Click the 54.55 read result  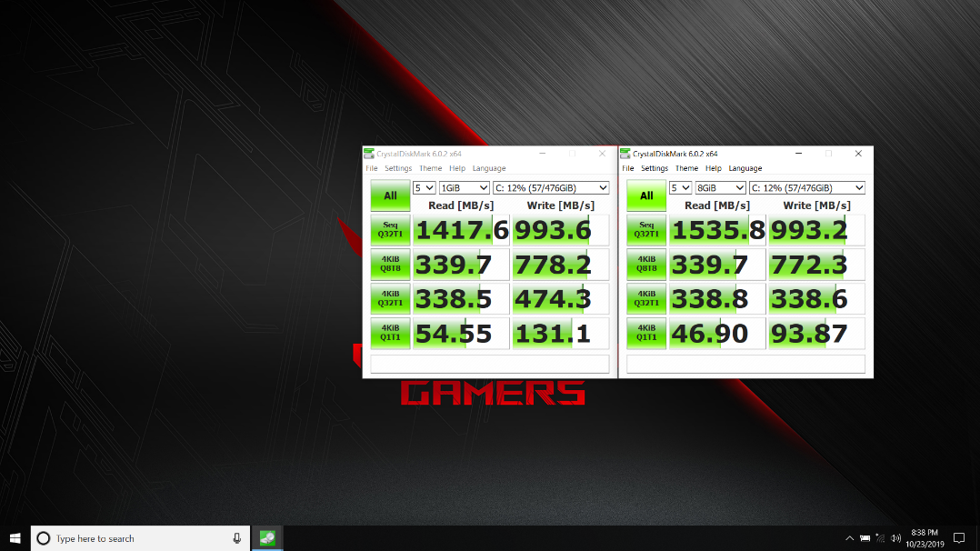(x=461, y=333)
